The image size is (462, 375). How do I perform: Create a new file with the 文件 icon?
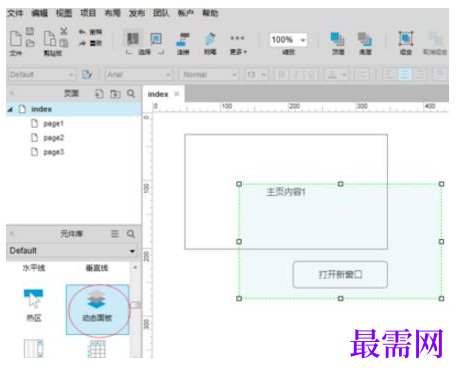pos(16,38)
